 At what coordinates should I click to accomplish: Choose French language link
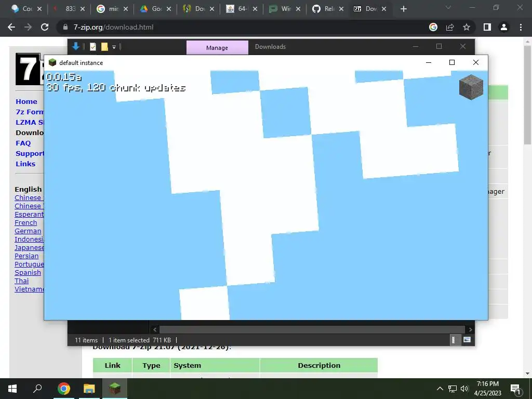pos(26,222)
